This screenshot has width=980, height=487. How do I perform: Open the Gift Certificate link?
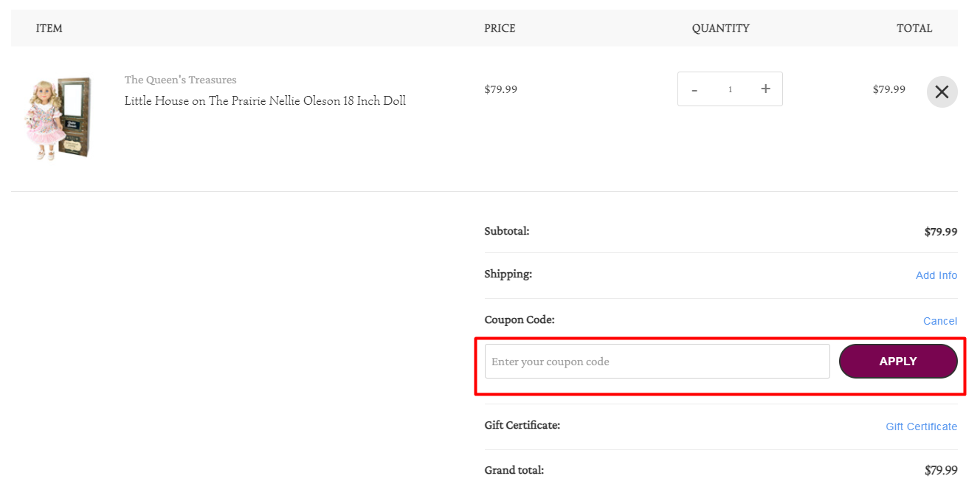(921, 426)
